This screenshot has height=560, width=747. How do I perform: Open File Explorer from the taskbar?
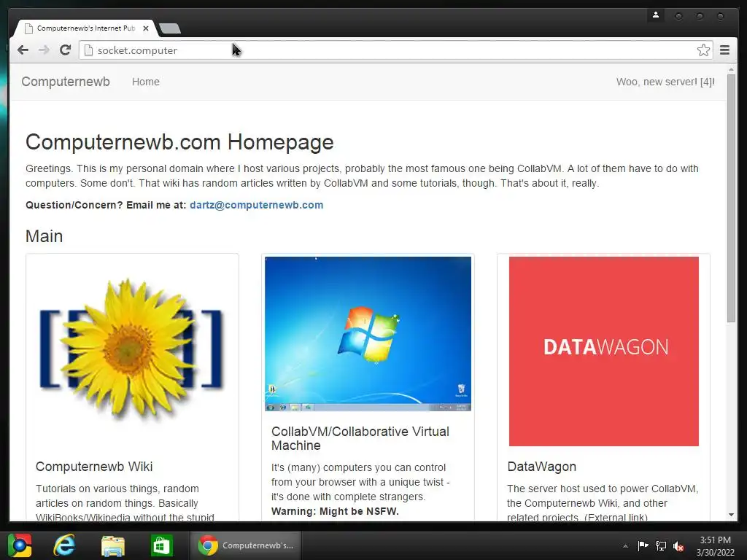(113, 545)
